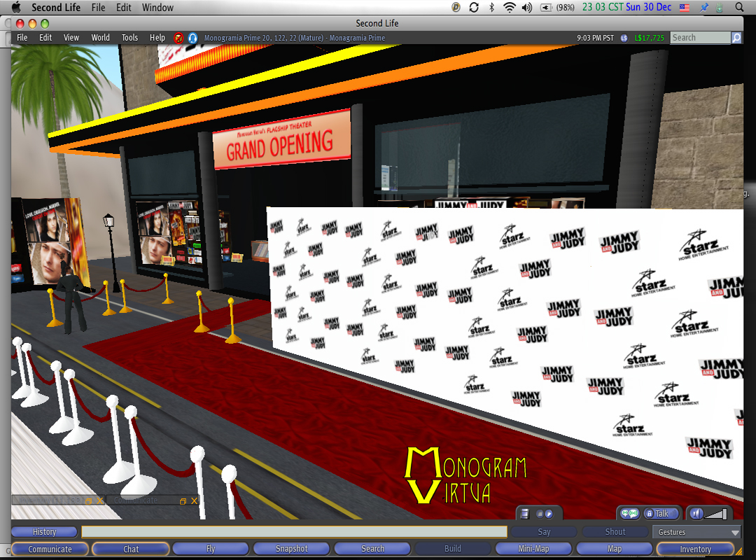The width and height of the screenshot is (756, 560).
Task: Open the viewer Help menu
Action: pyautogui.click(x=157, y=38)
